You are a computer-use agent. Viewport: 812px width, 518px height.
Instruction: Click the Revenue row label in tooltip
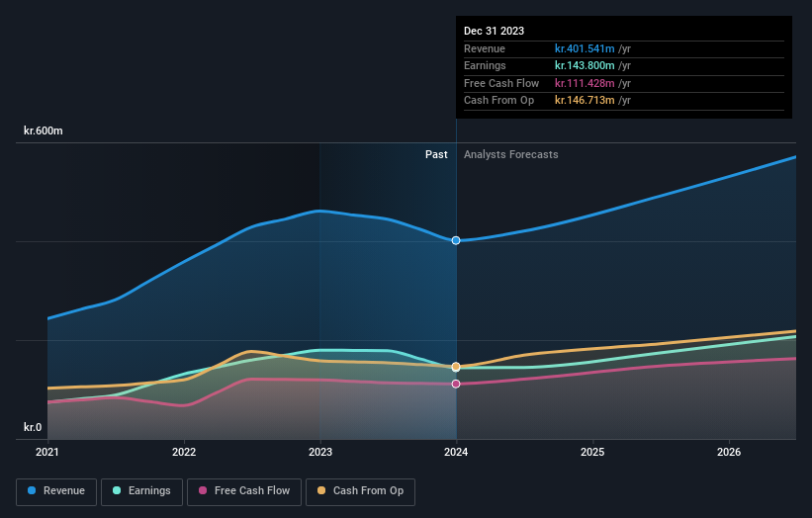coord(485,48)
